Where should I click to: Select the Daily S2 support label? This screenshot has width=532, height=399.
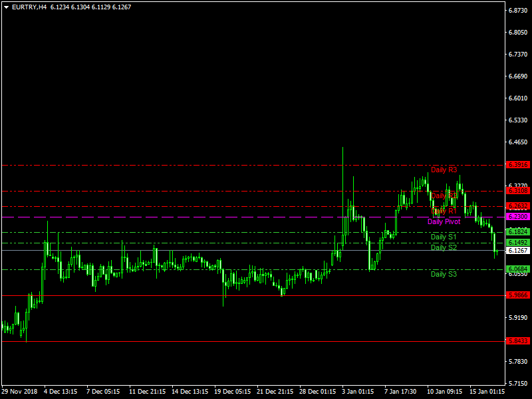pos(444,247)
